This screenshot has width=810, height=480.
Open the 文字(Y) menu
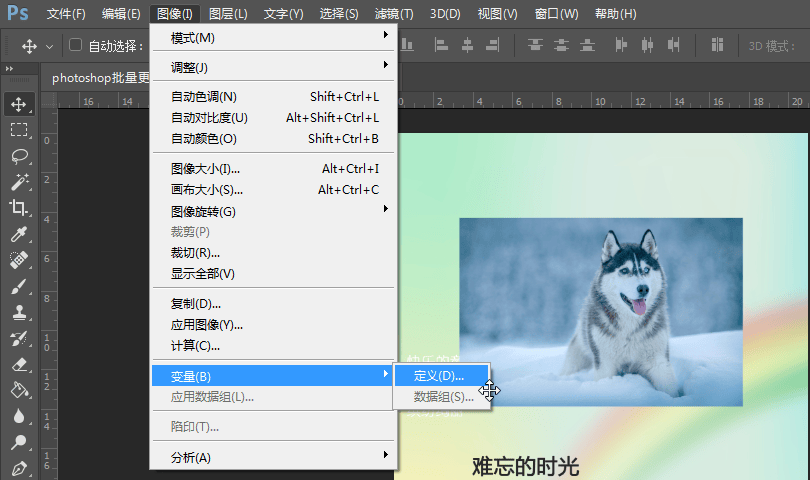pos(283,14)
